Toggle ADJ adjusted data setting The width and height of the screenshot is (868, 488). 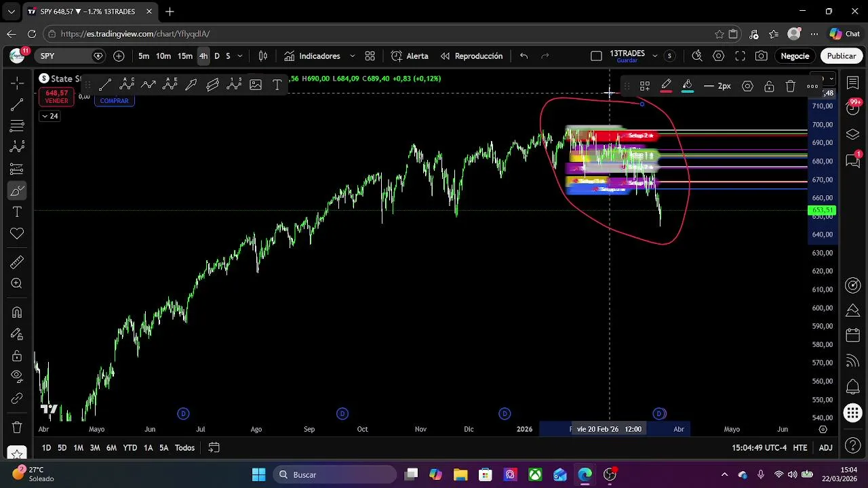click(825, 448)
